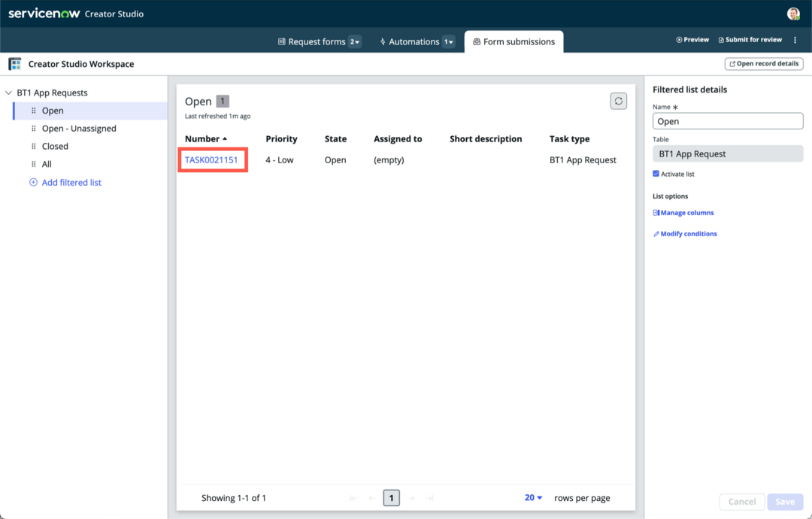Click the ServiceNow logo
Screen dimensions: 812x519
click(x=44, y=14)
